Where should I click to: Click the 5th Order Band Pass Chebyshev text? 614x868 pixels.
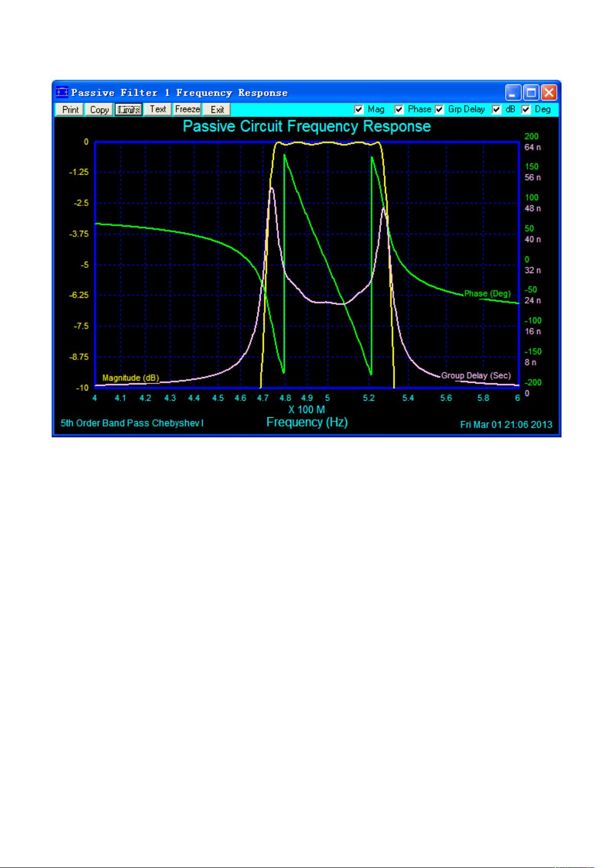coord(132,423)
